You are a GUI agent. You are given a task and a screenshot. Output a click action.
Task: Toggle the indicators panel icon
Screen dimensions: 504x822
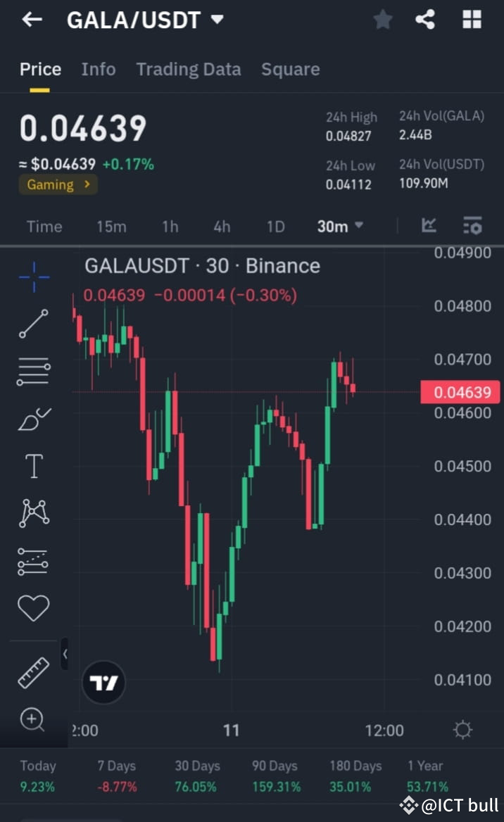(x=472, y=225)
